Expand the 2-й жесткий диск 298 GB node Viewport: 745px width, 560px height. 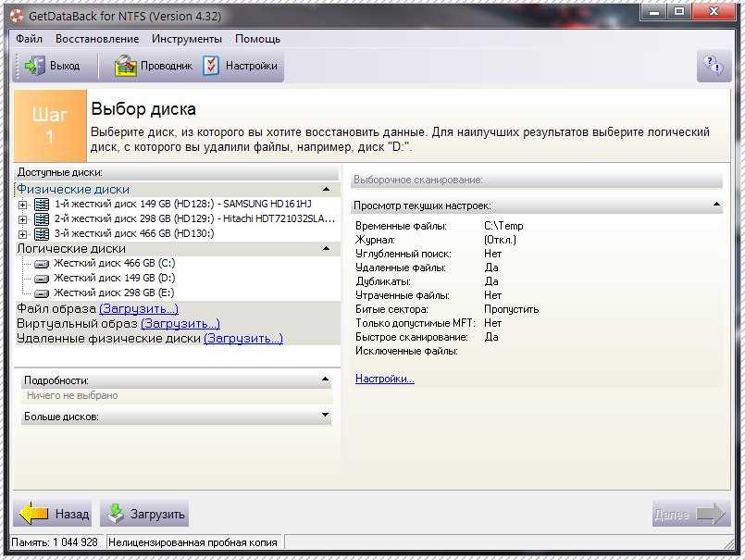click(22, 219)
